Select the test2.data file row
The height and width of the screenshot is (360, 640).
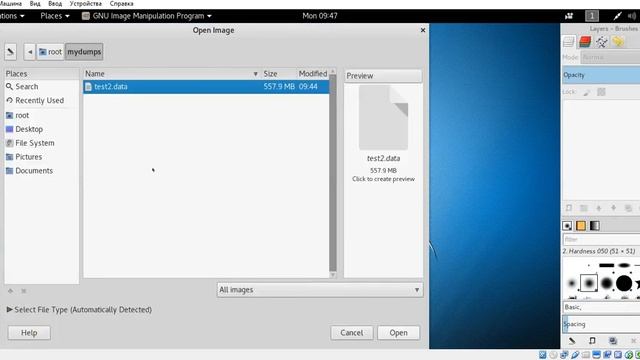pyautogui.click(x=206, y=87)
